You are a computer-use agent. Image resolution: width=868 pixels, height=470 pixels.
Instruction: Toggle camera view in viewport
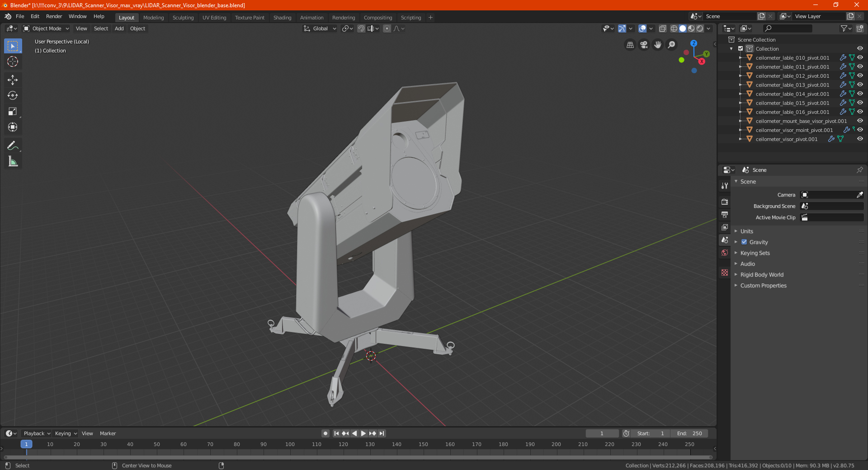pos(644,45)
